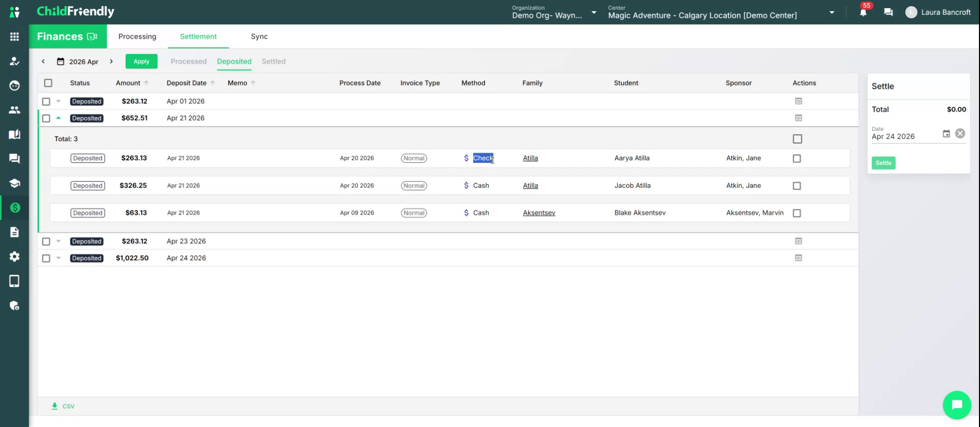Tick the checkbox on the Total: 3 row

(x=797, y=139)
